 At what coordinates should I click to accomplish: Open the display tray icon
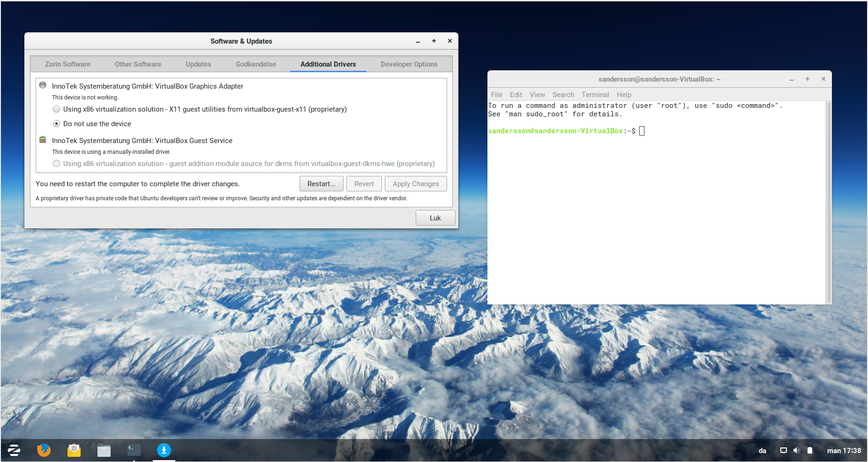coord(783,450)
